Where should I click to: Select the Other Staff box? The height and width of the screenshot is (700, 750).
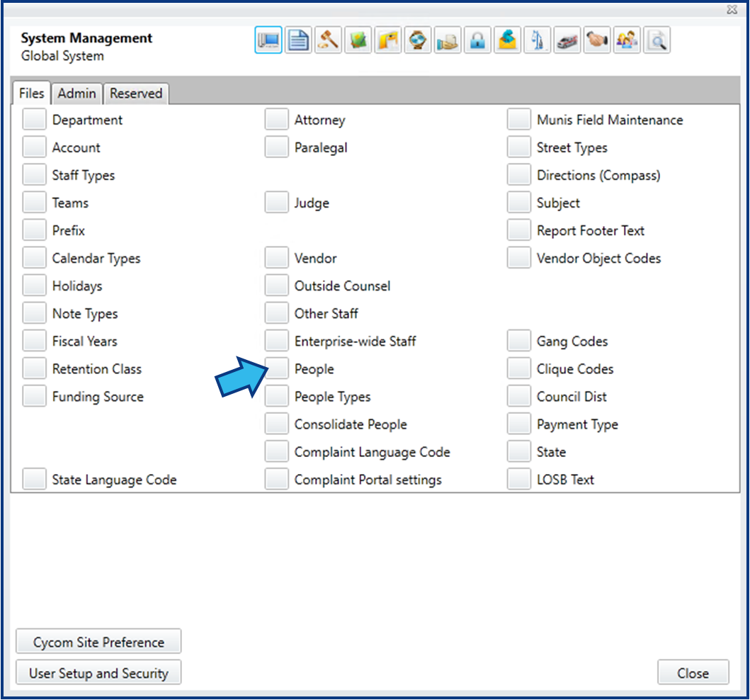point(276,313)
